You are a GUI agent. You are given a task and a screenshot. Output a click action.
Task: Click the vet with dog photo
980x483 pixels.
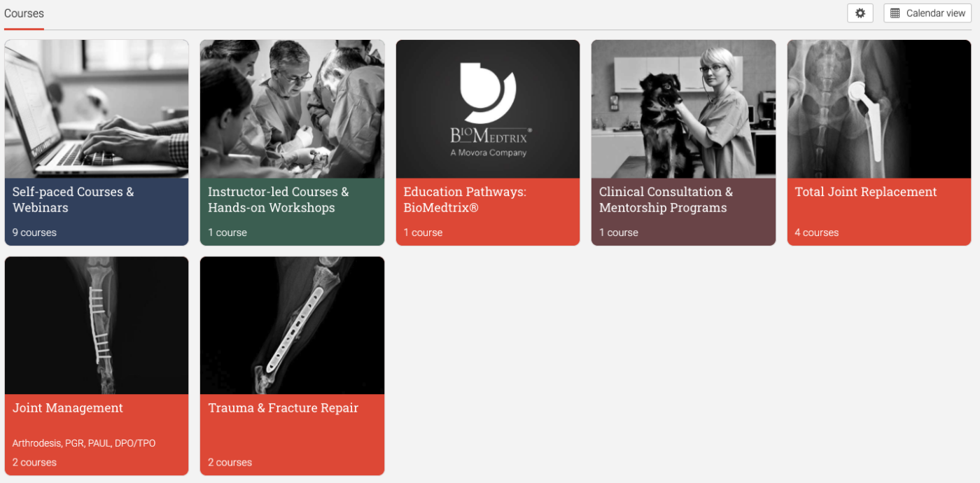point(683,109)
